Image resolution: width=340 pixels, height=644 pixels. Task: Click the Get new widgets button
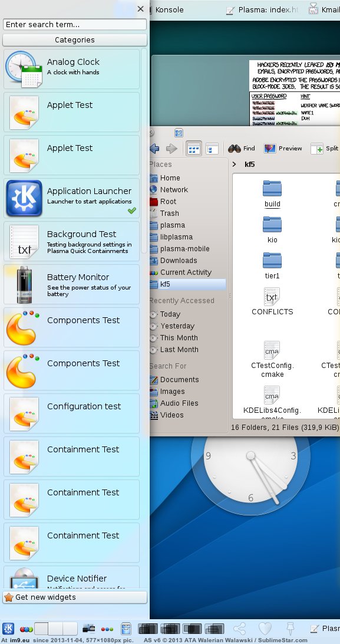coord(75,597)
